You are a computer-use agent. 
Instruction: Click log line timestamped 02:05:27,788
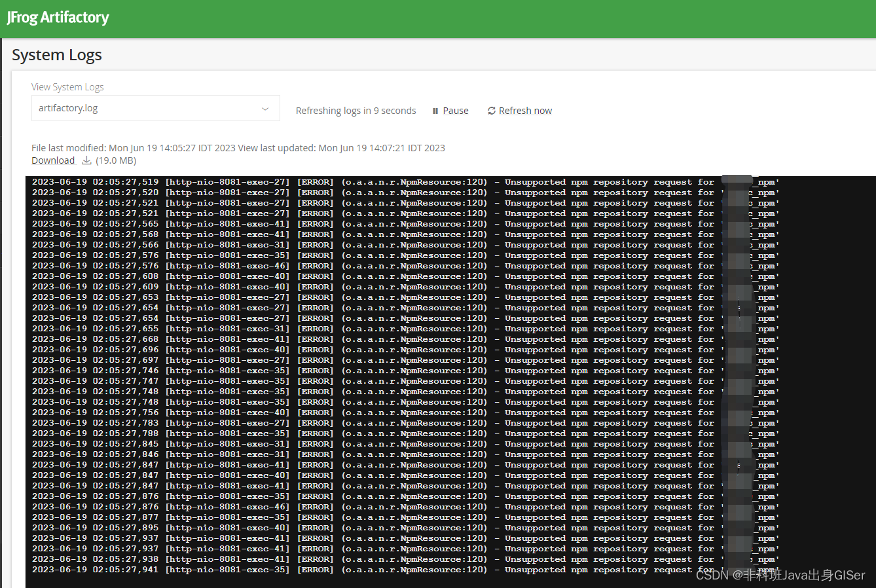pyautogui.click(x=406, y=433)
